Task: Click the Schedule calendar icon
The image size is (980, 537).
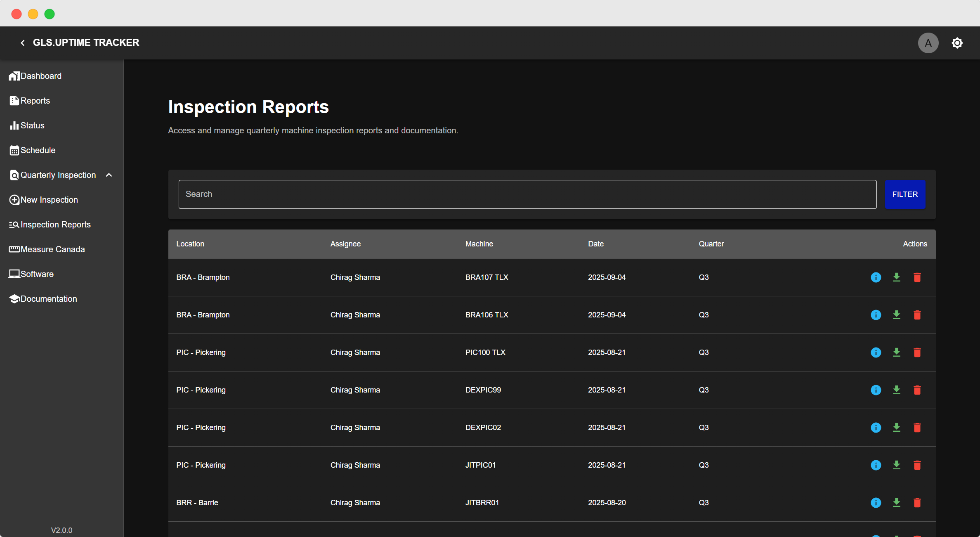Action: click(x=14, y=150)
